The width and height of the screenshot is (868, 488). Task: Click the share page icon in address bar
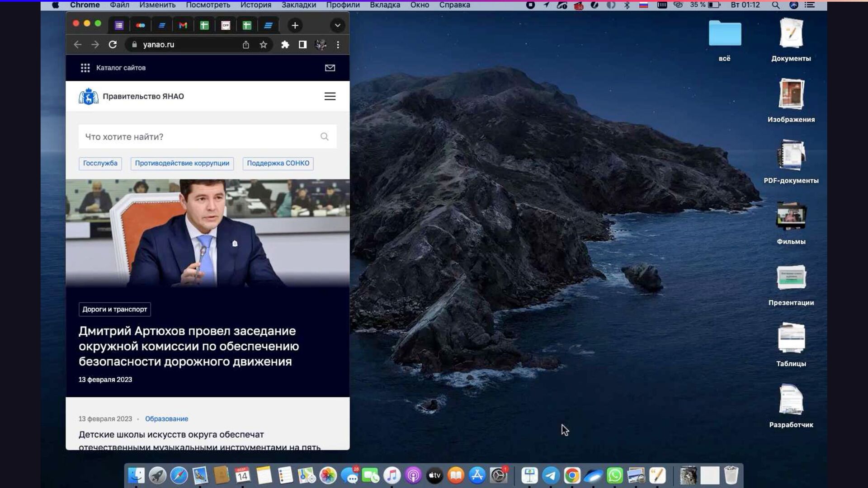point(245,44)
